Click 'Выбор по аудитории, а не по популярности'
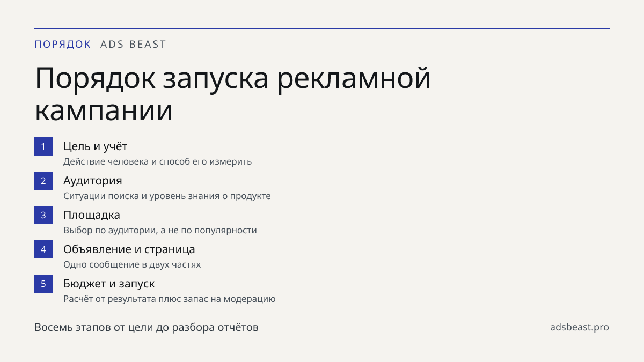 (160, 230)
